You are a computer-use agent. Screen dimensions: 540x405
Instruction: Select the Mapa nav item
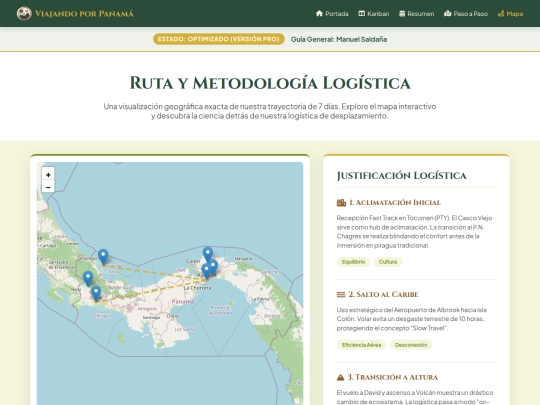click(510, 14)
